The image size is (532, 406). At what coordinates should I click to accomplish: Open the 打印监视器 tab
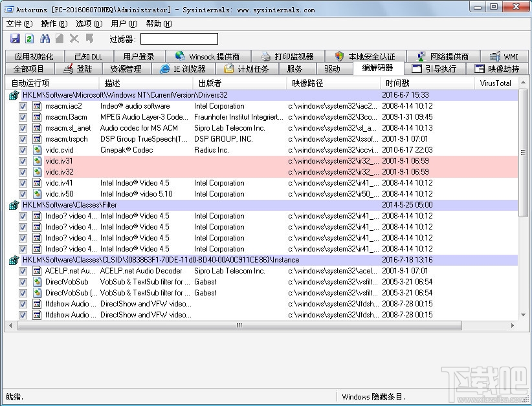pyautogui.click(x=288, y=56)
